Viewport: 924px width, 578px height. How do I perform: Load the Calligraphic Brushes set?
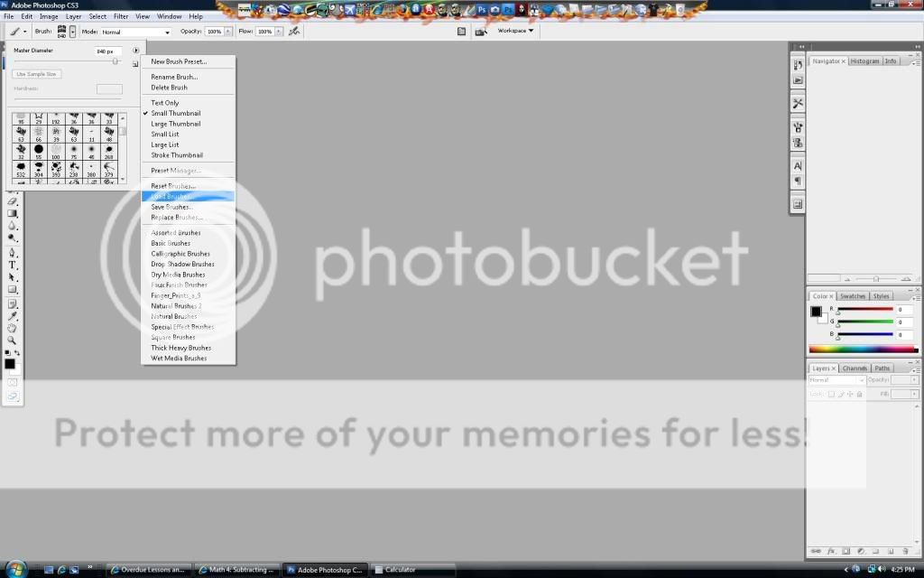click(188, 254)
